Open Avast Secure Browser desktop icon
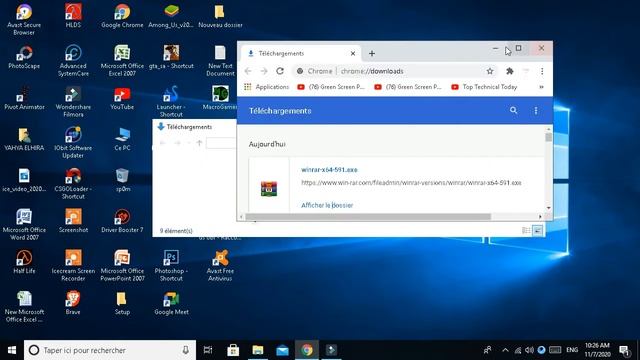640x360 pixels. [24, 20]
